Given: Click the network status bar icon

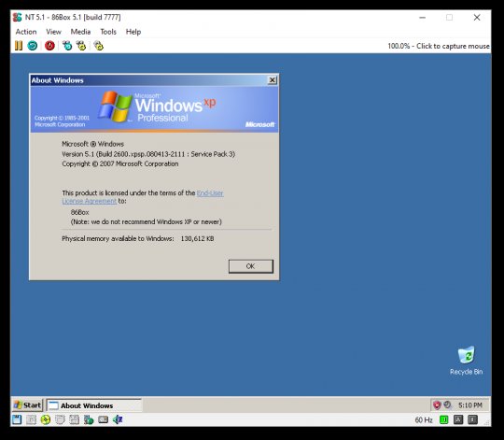Looking at the screenshot, I should point(89,419).
